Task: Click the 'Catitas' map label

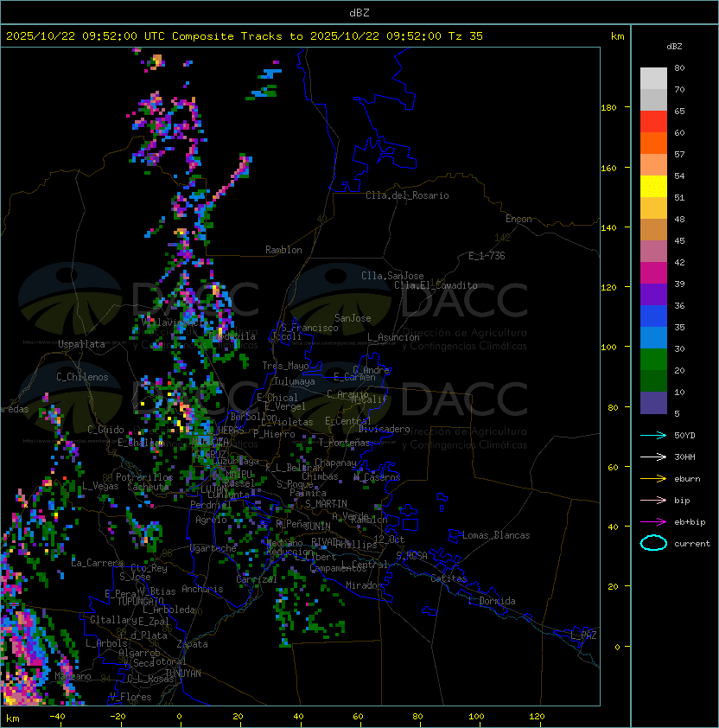Action: coord(449,578)
